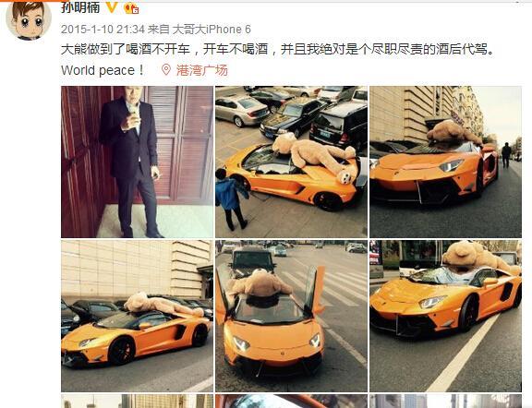
Task: Open middle-right photo of bear on car roof
Action: (445, 316)
